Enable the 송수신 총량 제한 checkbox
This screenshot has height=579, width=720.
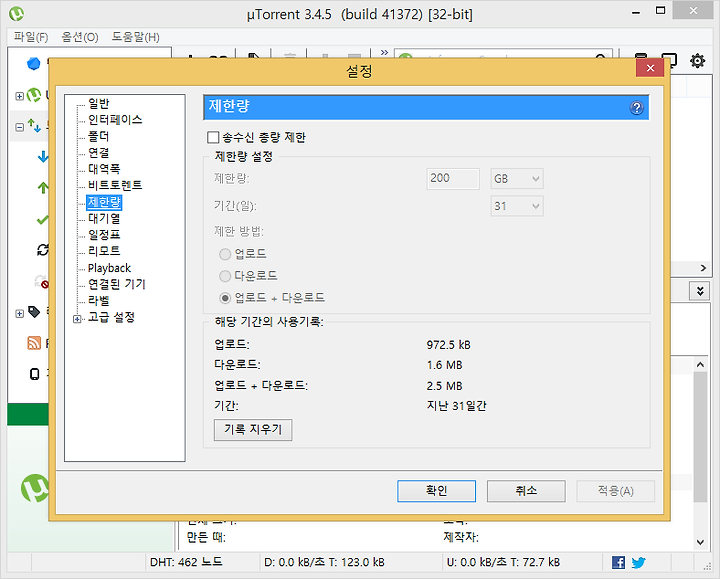tap(213, 137)
